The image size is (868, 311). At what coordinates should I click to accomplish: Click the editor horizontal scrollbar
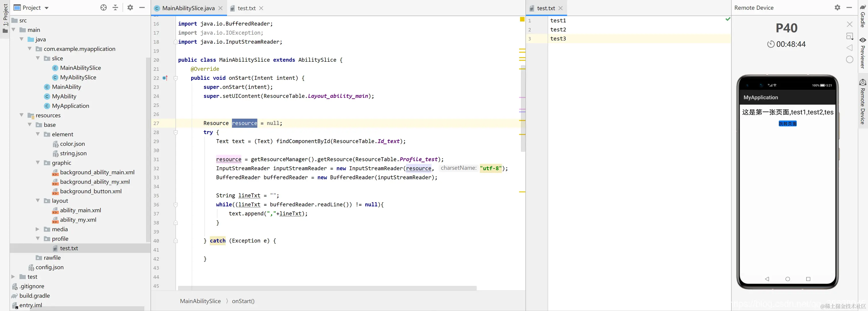point(327,288)
